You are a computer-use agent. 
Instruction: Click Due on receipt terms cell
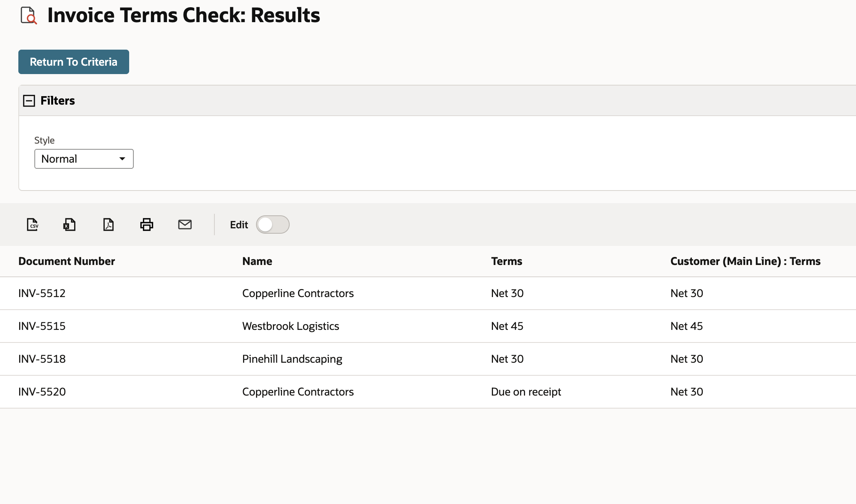click(526, 392)
